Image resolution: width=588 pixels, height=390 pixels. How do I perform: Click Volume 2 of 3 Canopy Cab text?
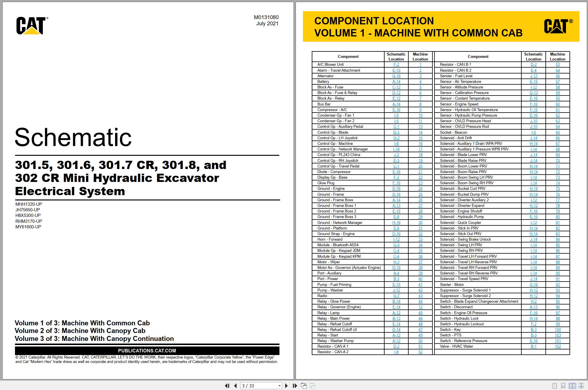pos(80,331)
